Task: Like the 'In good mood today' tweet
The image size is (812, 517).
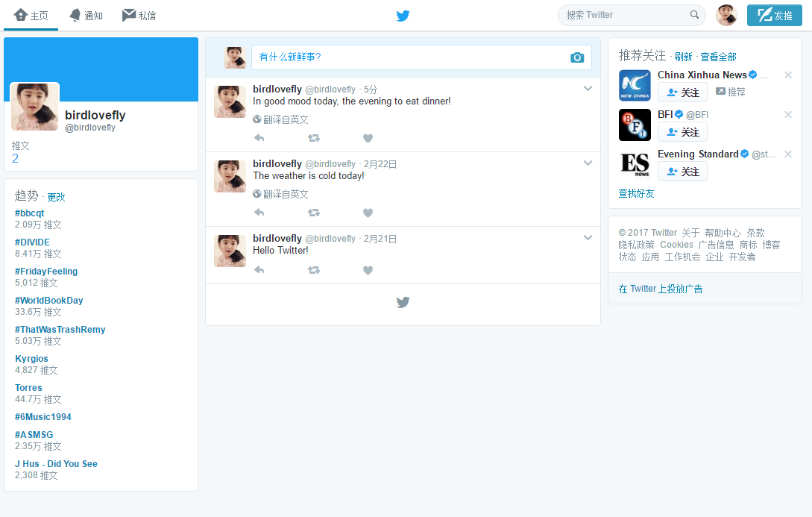Action: pyautogui.click(x=368, y=138)
